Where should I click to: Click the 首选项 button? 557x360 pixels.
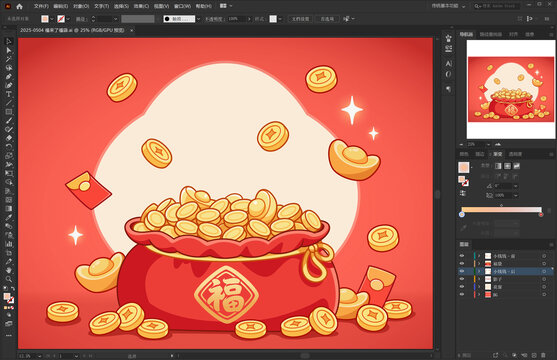point(327,19)
